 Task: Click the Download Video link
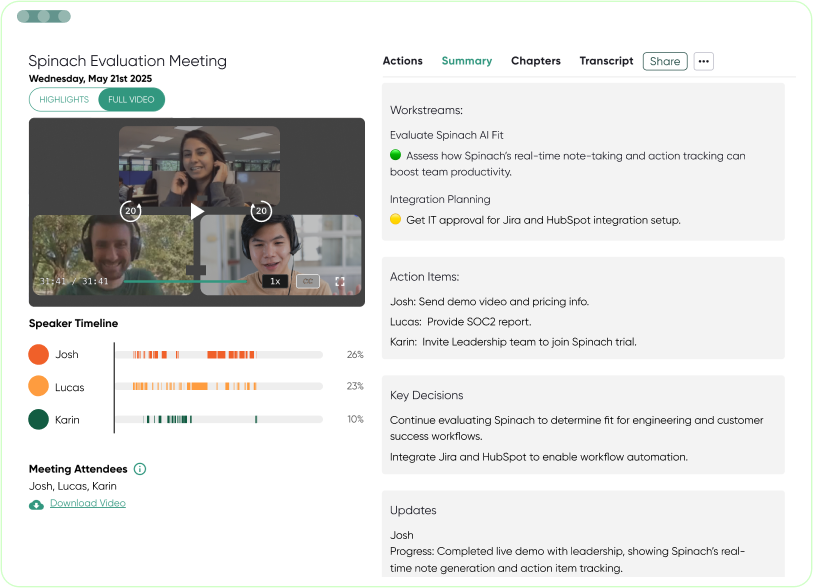(x=88, y=503)
